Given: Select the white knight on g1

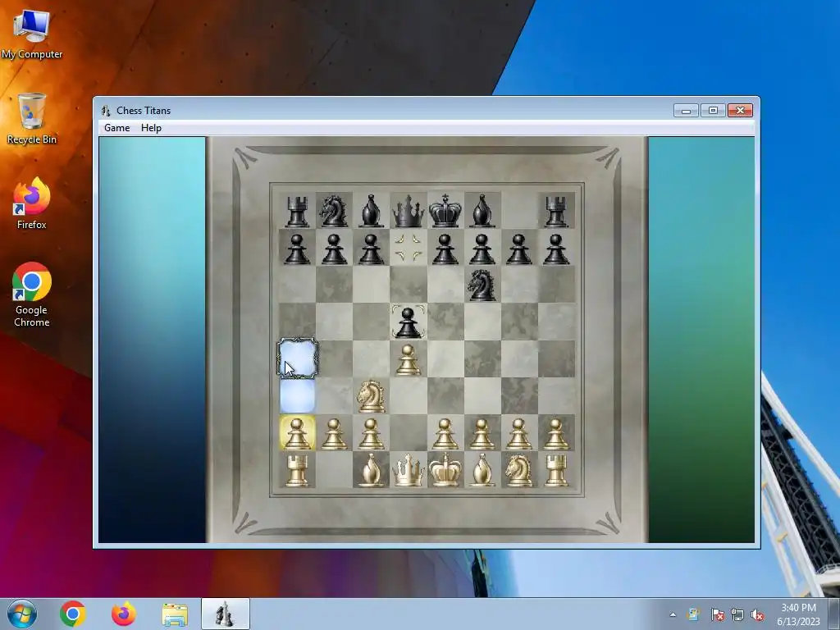Looking at the screenshot, I should (x=518, y=470).
